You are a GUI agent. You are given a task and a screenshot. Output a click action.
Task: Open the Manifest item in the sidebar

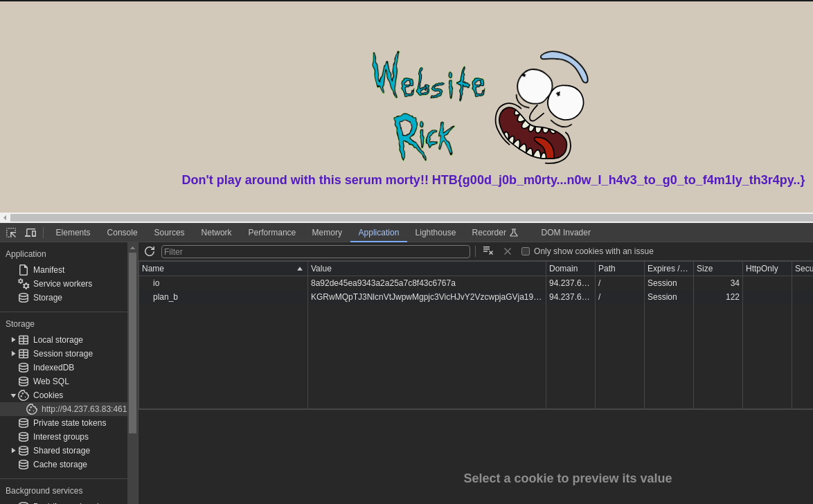tap(48, 270)
